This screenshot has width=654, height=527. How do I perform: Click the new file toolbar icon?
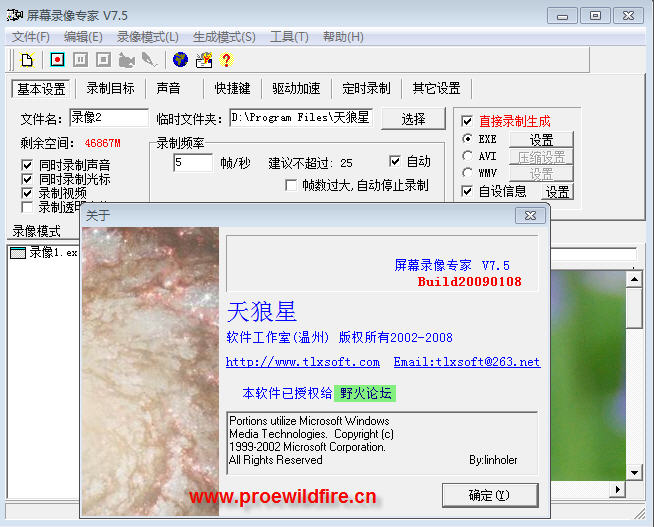click(27, 60)
